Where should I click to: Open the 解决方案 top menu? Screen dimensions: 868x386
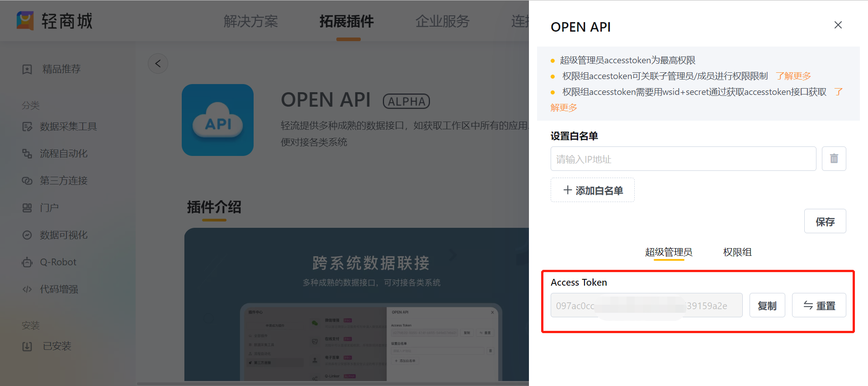click(x=250, y=21)
